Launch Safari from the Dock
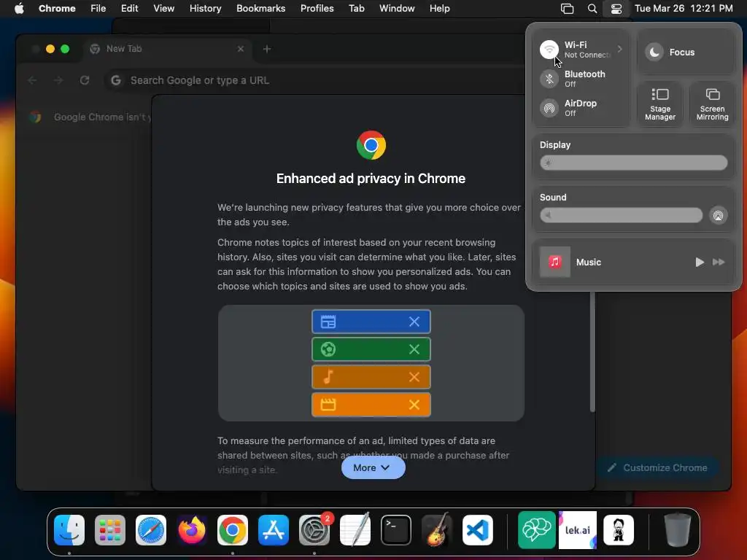 pyautogui.click(x=151, y=530)
